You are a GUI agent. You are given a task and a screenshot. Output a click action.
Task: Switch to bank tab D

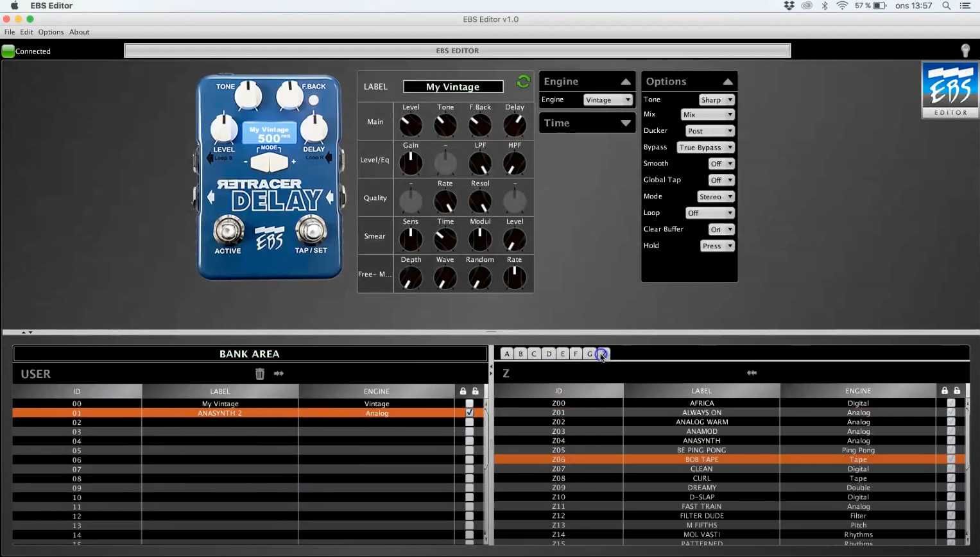pos(549,354)
